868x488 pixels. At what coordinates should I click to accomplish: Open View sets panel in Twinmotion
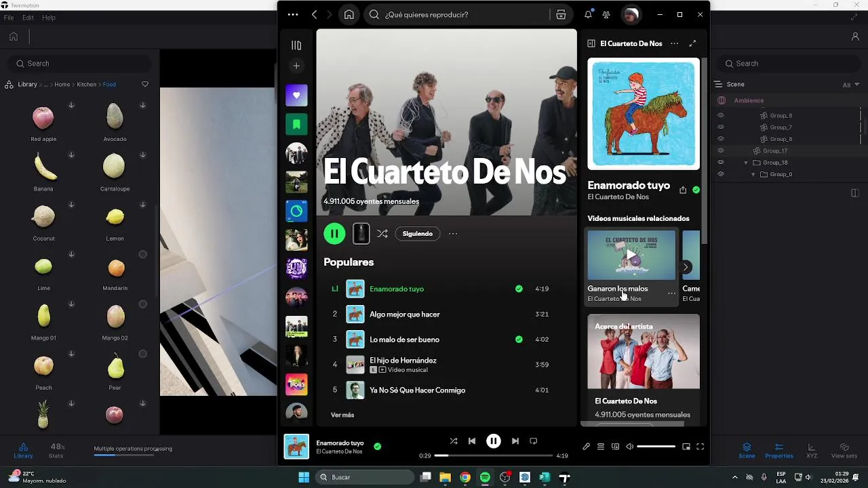(844, 451)
